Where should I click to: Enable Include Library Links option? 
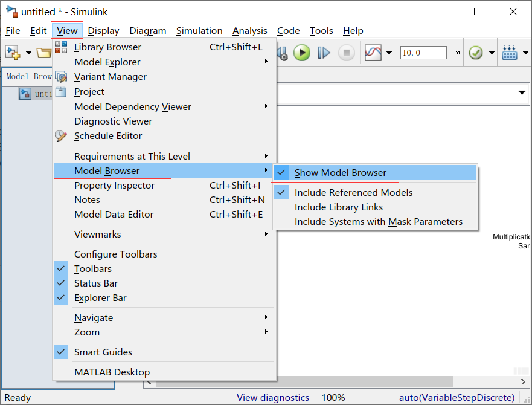pos(375,207)
